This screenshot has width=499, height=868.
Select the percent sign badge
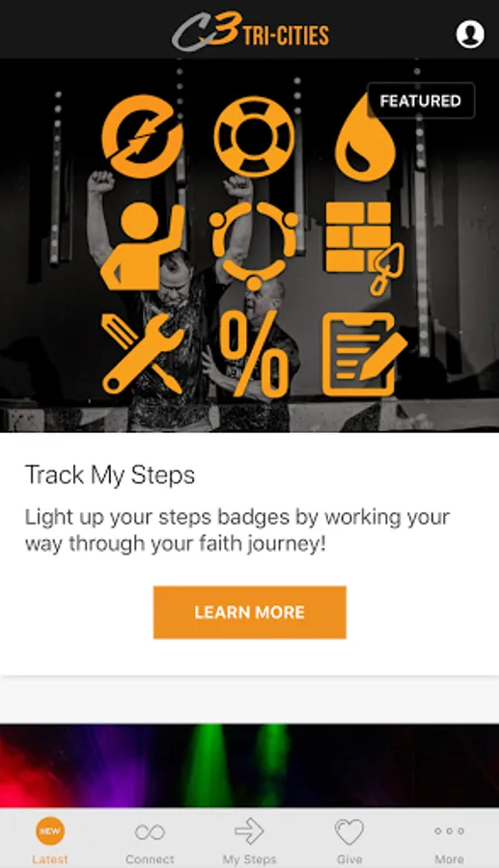254,354
